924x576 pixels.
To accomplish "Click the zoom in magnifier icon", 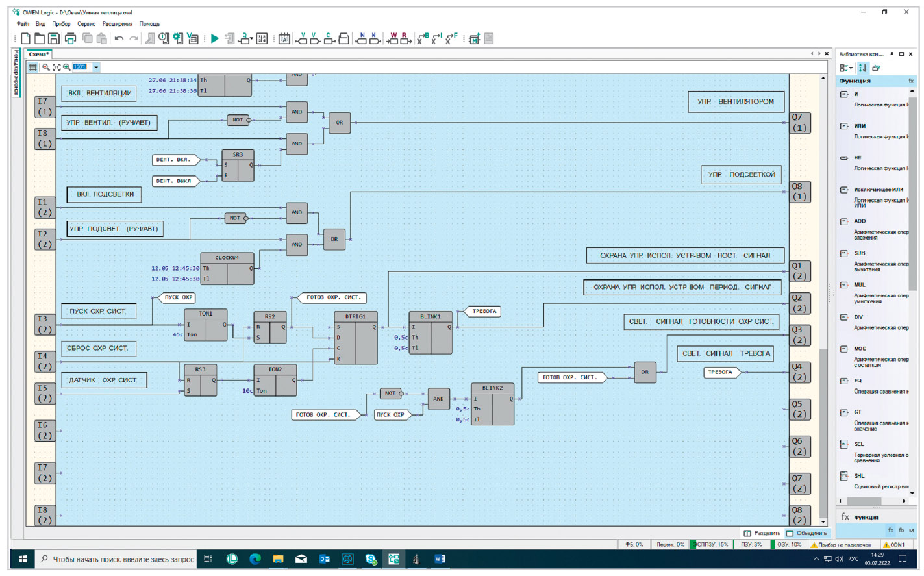I will (x=66, y=67).
